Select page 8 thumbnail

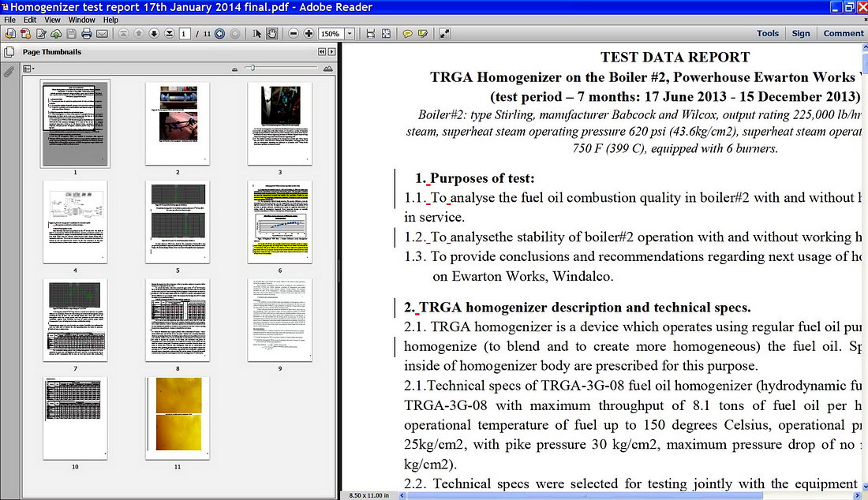[x=178, y=319]
